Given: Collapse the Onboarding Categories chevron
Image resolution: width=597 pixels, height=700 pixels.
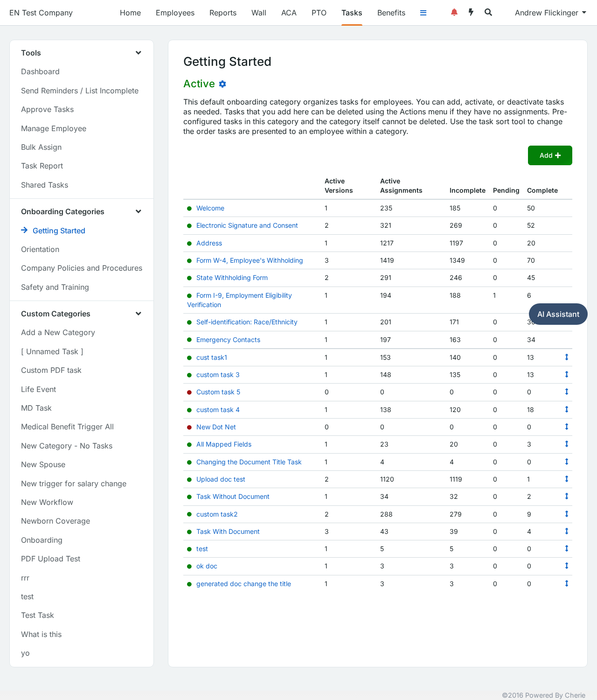Looking at the screenshot, I should pyautogui.click(x=139, y=211).
